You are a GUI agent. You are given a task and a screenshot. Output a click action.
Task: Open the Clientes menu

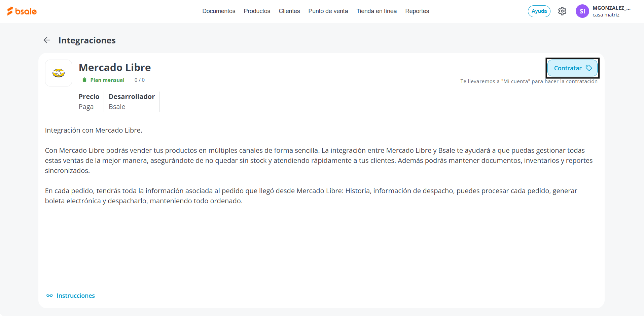[x=289, y=11]
